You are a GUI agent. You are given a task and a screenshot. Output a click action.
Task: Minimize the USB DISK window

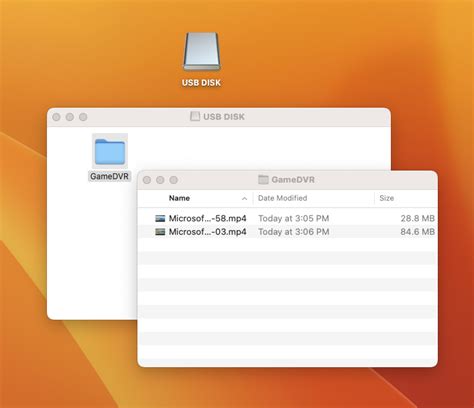coord(70,117)
